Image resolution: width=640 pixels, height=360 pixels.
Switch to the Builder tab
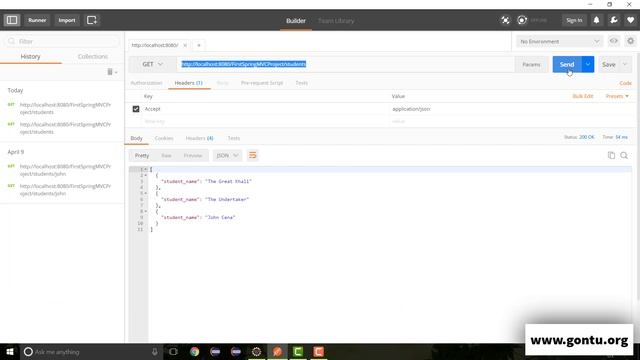296,20
